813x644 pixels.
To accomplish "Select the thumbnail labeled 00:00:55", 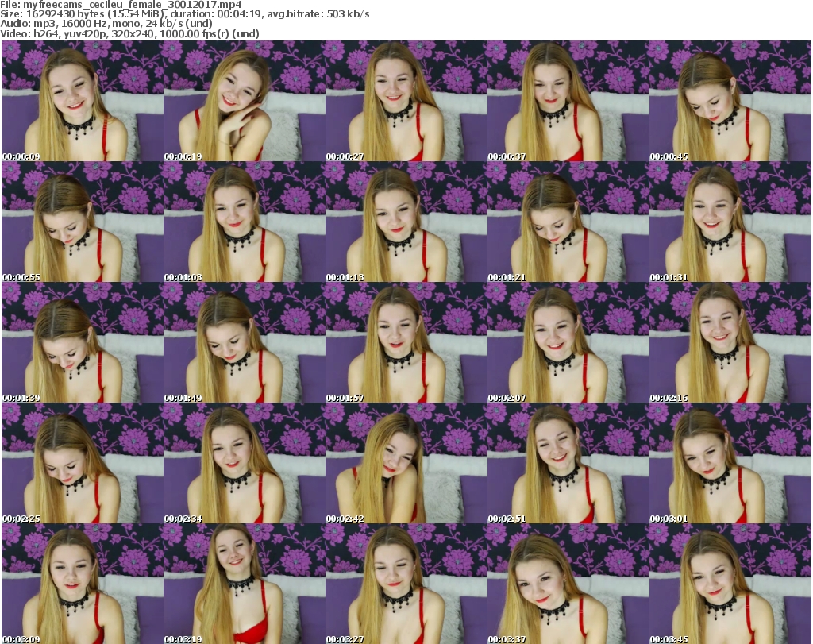I will click(x=81, y=222).
